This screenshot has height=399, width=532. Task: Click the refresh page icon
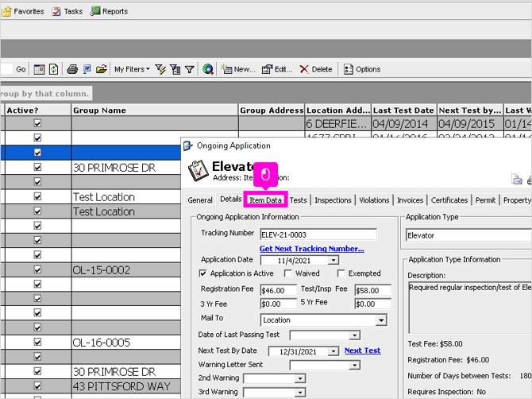[54, 69]
